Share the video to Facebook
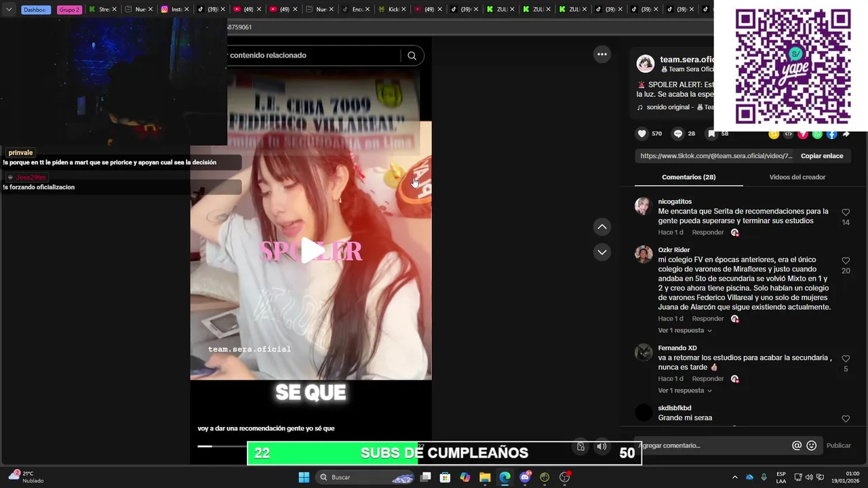Image resolution: width=868 pixels, height=488 pixels. tap(831, 134)
